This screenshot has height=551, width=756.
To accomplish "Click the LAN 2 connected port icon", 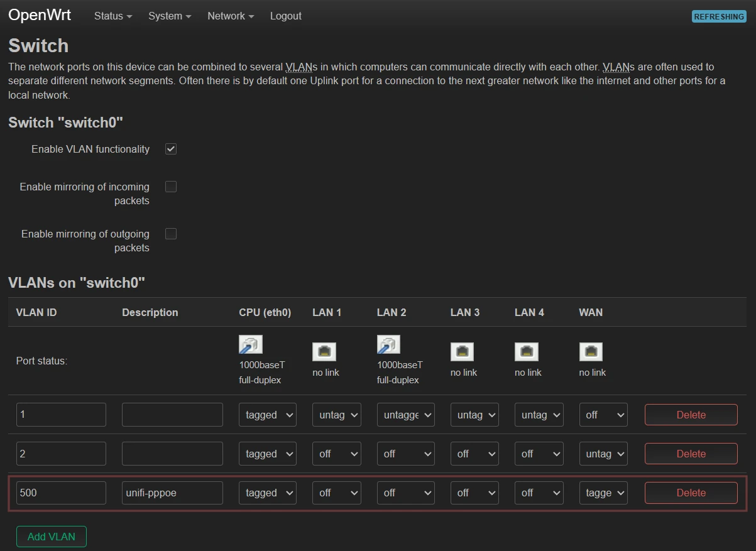I will pyautogui.click(x=388, y=345).
